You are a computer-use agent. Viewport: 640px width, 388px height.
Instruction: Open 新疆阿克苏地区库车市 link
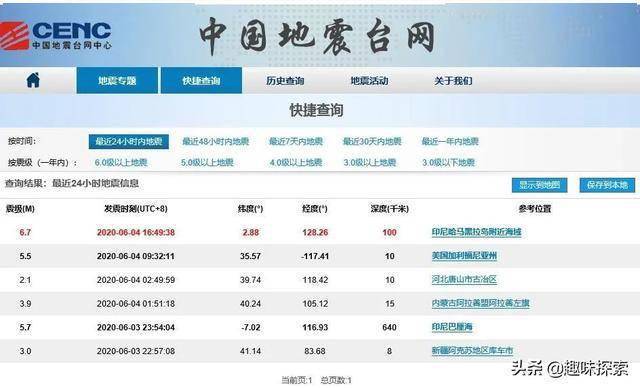[473, 350]
